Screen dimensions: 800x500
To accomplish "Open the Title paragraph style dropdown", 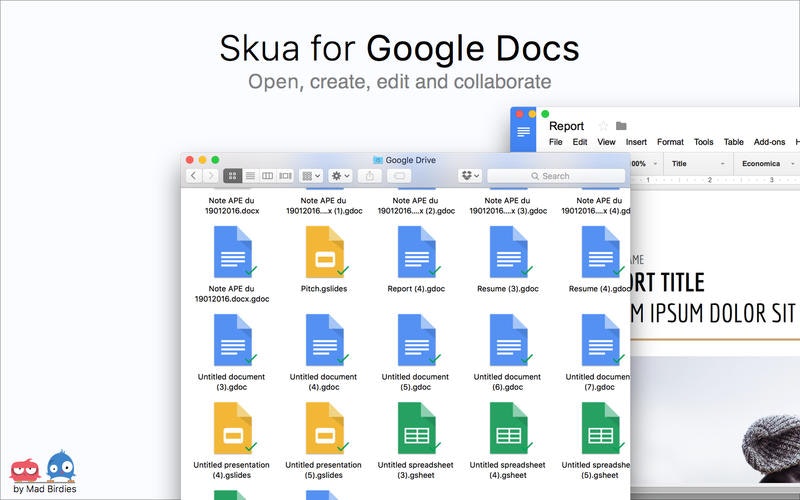I will 697,164.
